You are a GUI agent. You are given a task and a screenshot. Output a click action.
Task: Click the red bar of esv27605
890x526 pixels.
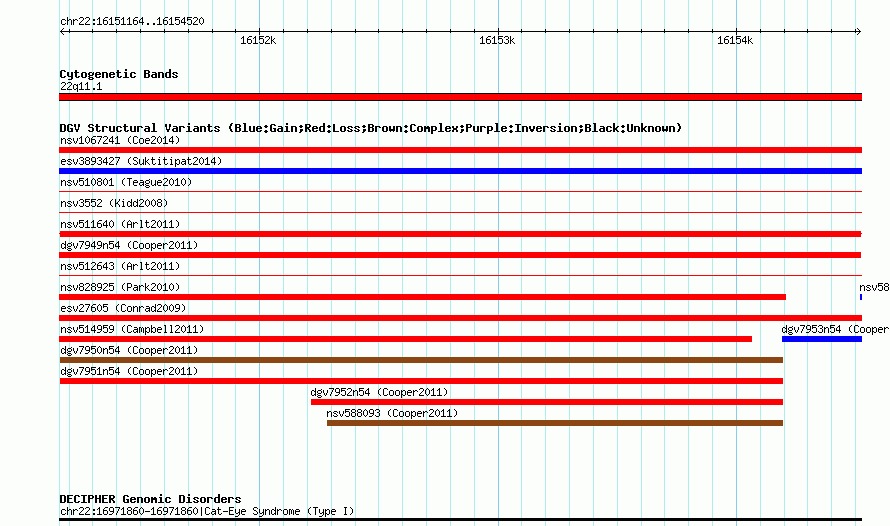point(460,318)
